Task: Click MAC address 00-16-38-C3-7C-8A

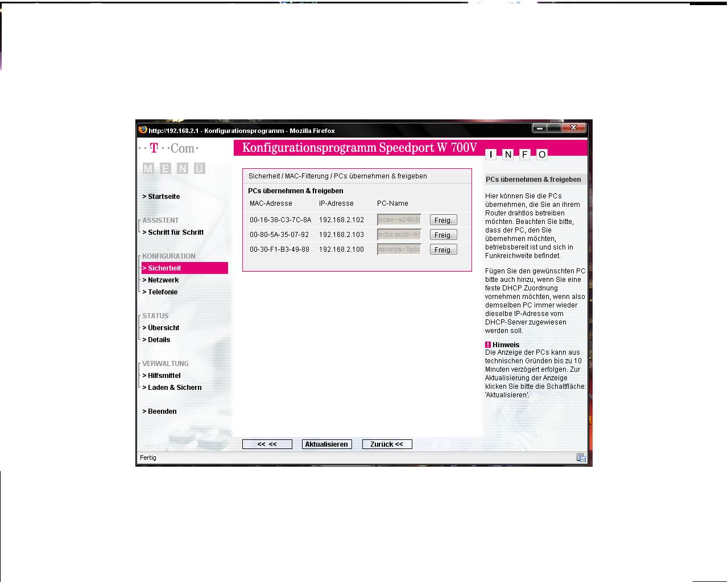Action: coord(280,219)
